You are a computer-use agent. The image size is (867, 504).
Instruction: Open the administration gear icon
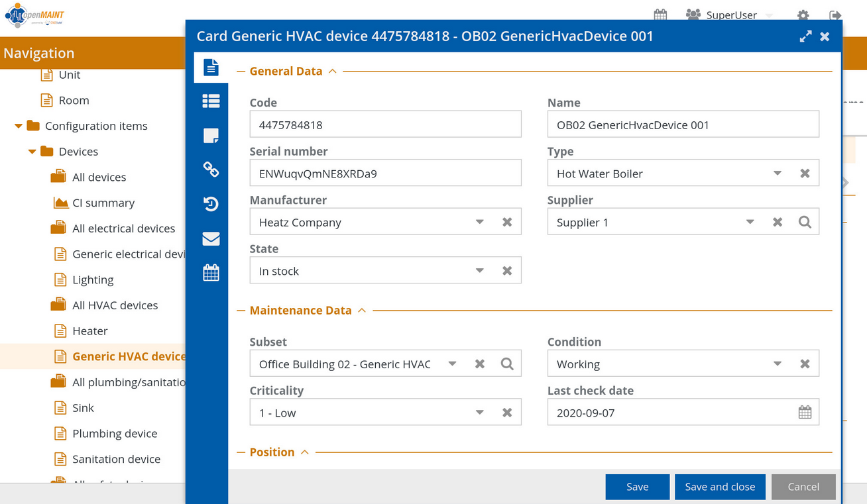(x=803, y=15)
